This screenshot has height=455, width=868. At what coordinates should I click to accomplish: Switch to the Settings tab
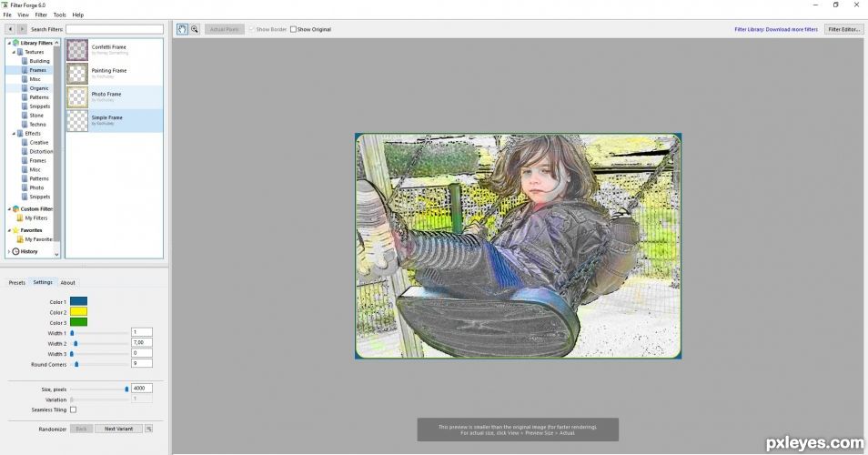(x=43, y=282)
